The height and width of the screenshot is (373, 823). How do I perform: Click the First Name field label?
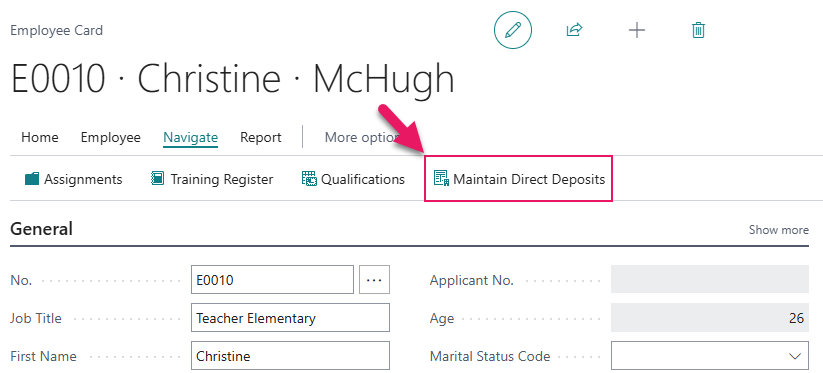pos(43,356)
